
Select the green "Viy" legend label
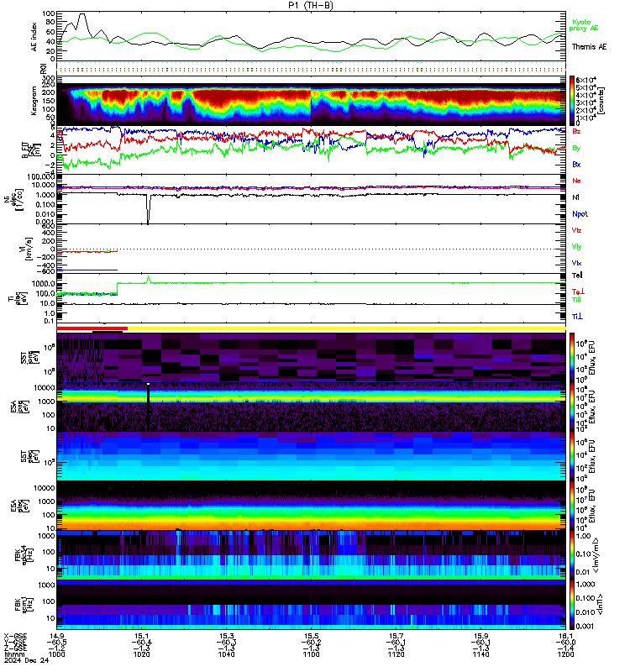coord(576,247)
